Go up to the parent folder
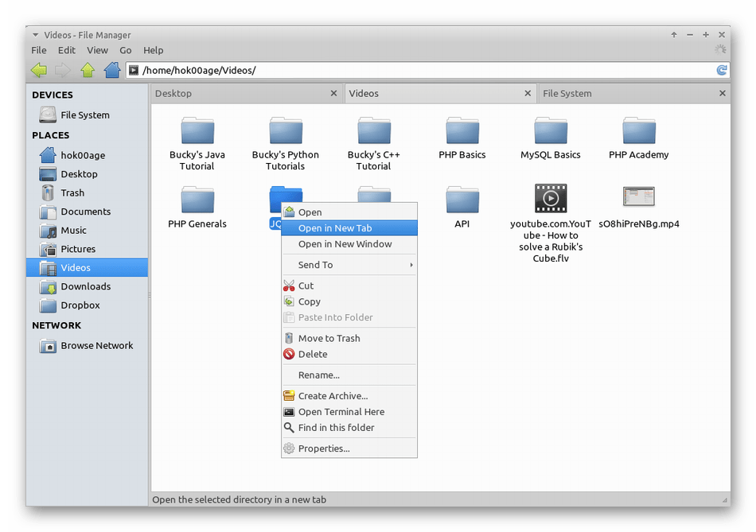This screenshot has width=756, height=532. (88, 71)
